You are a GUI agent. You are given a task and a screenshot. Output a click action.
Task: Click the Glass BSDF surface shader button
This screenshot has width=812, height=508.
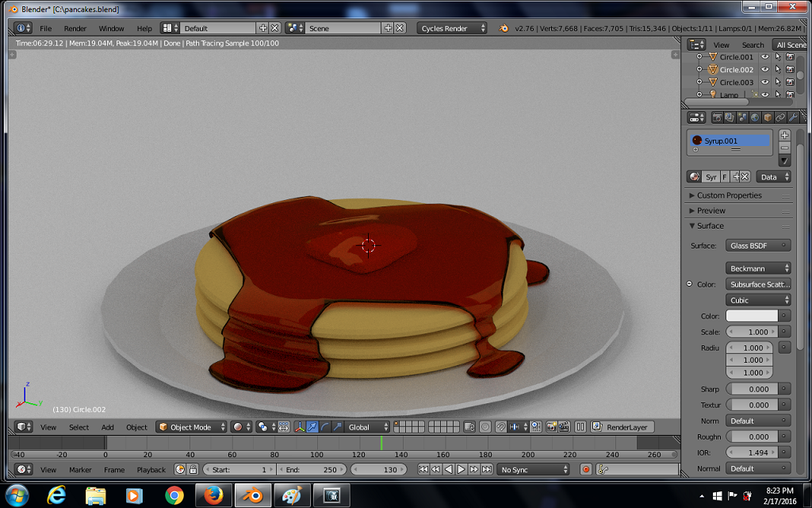point(759,246)
